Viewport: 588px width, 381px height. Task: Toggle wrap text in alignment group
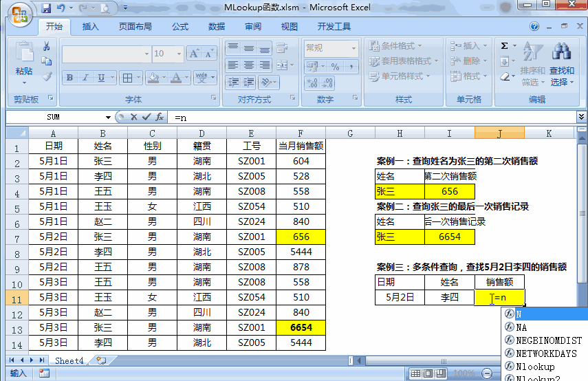pyautogui.click(x=282, y=47)
